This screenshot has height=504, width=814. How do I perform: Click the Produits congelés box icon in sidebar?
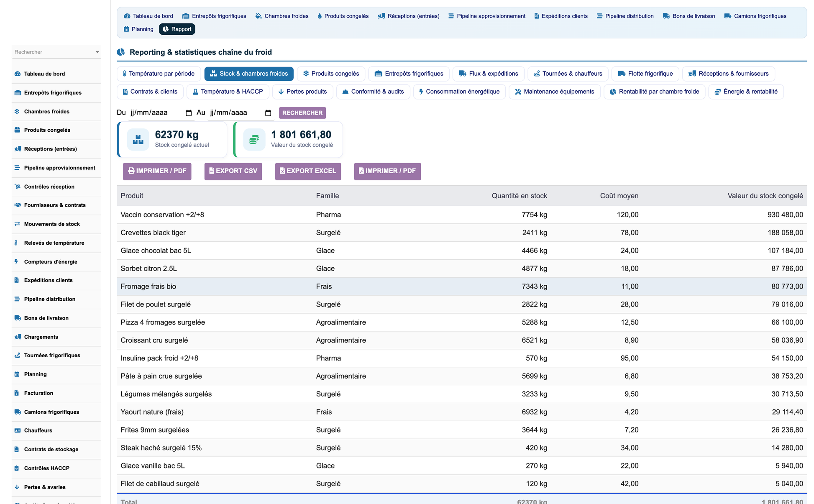point(17,130)
